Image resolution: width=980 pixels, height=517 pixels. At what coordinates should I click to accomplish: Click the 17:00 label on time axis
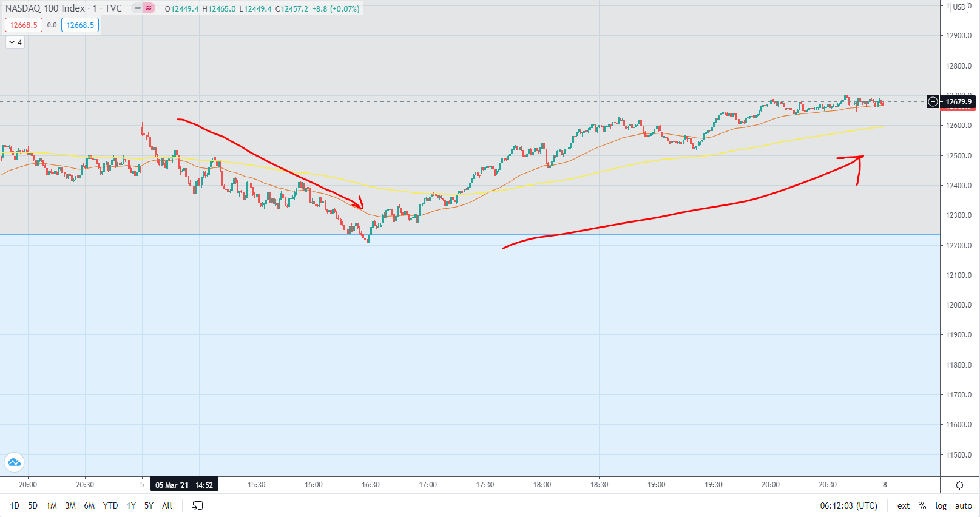[x=428, y=485]
